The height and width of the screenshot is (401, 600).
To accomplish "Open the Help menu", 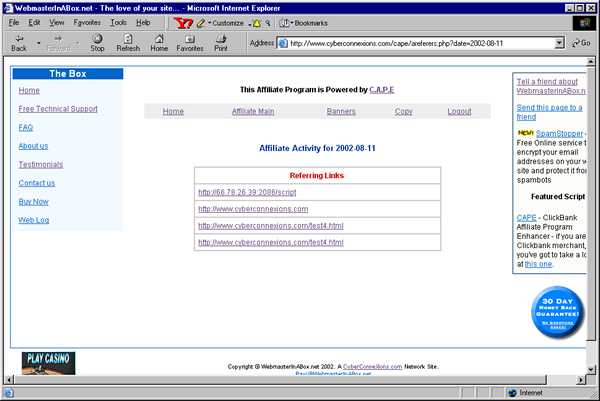I will [x=143, y=23].
